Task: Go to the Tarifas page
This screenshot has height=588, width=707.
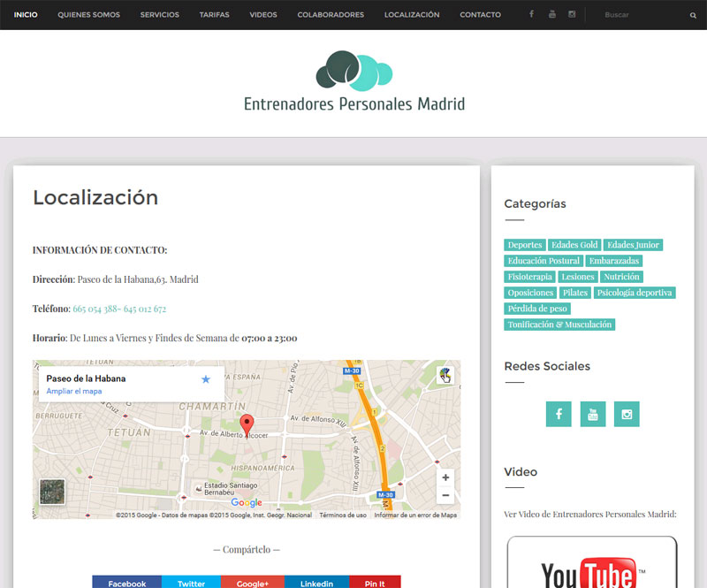Action: pyautogui.click(x=214, y=15)
